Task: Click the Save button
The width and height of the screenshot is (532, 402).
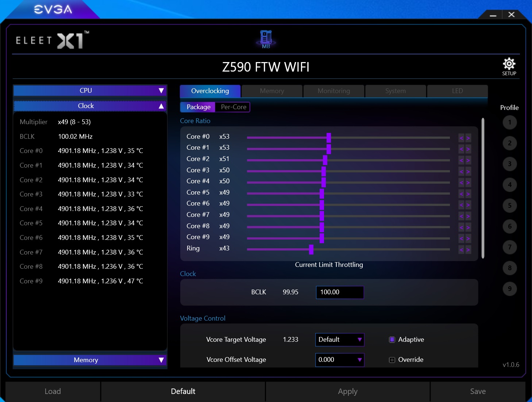Action: pyautogui.click(x=478, y=391)
